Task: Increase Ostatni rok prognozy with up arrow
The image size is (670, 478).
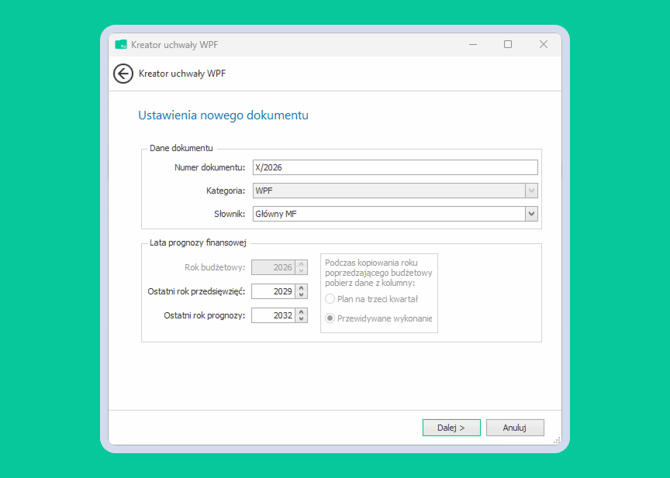Action: pos(302,312)
